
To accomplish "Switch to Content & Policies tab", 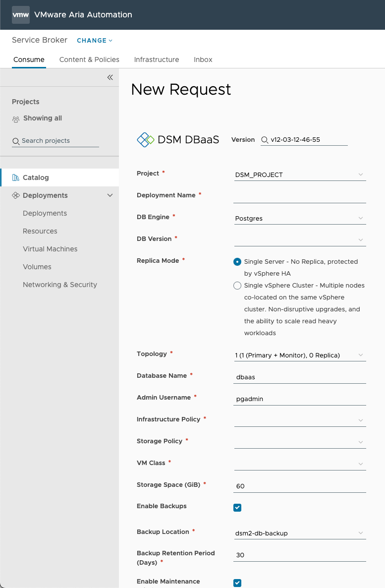I will (x=89, y=59).
